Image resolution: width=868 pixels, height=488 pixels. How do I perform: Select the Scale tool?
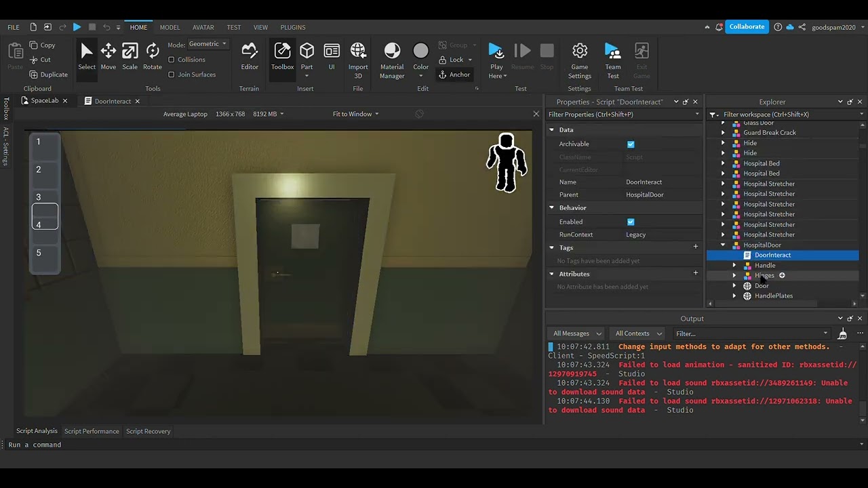[130, 56]
